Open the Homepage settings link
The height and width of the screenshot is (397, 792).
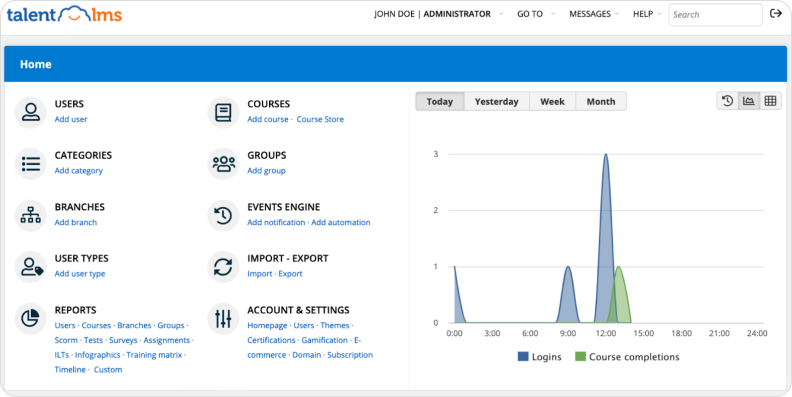pos(267,326)
